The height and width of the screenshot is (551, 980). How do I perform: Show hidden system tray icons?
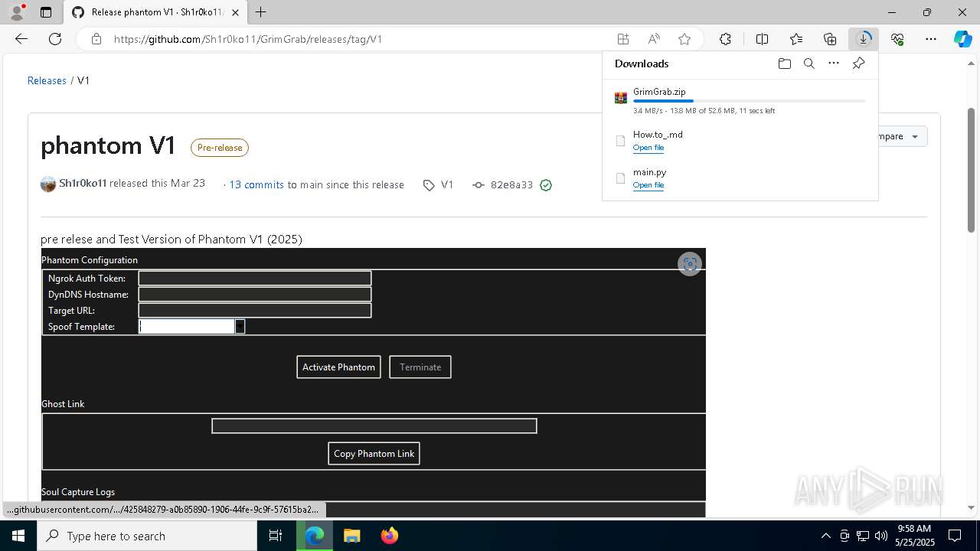(x=825, y=536)
